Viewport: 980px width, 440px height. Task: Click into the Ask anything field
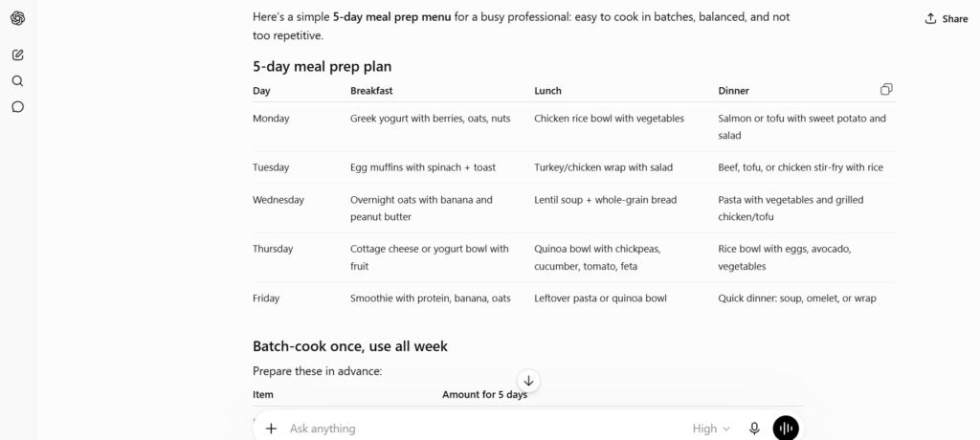coord(484,429)
